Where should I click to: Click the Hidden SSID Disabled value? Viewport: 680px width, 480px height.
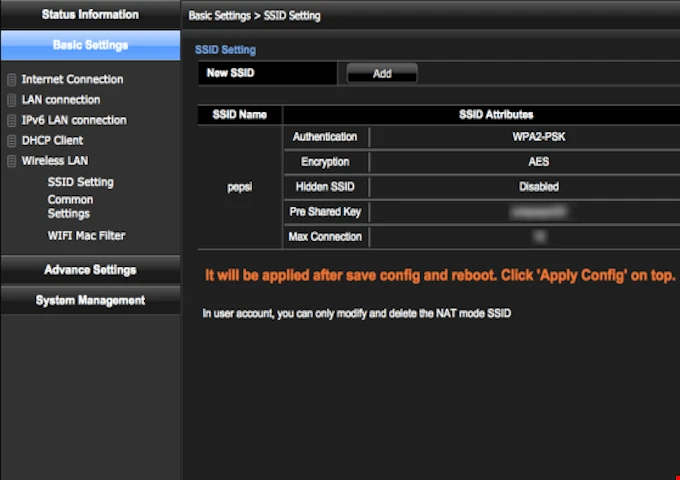click(x=538, y=187)
